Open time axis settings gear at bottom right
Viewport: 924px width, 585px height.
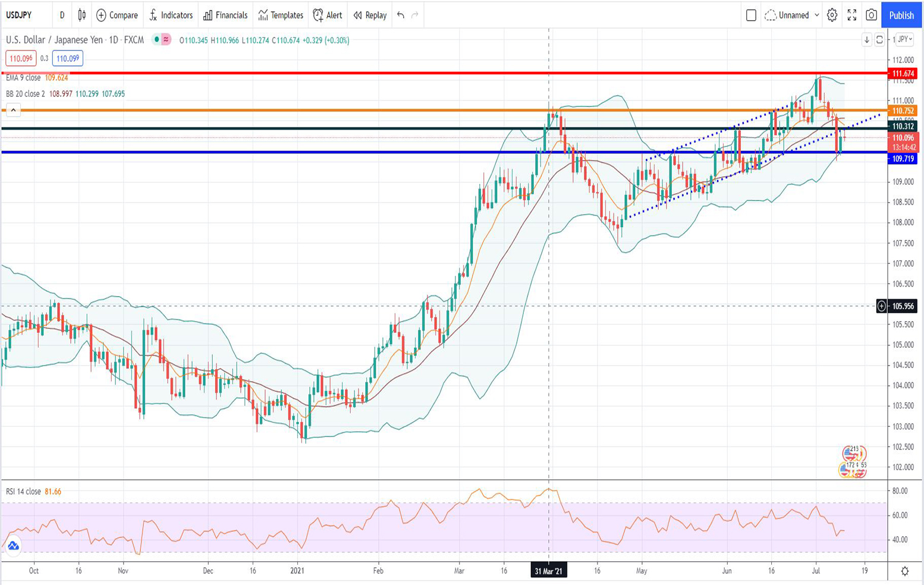point(904,571)
